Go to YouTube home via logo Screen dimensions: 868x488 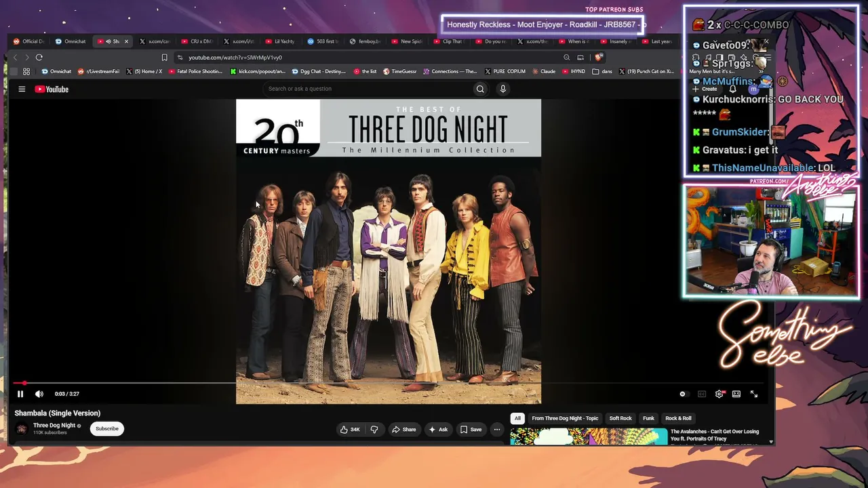tap(52, 89)
